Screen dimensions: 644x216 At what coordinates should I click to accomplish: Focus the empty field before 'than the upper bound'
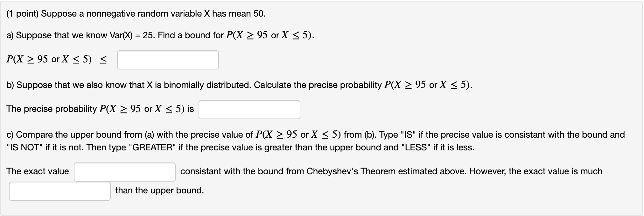coord(59,191)
